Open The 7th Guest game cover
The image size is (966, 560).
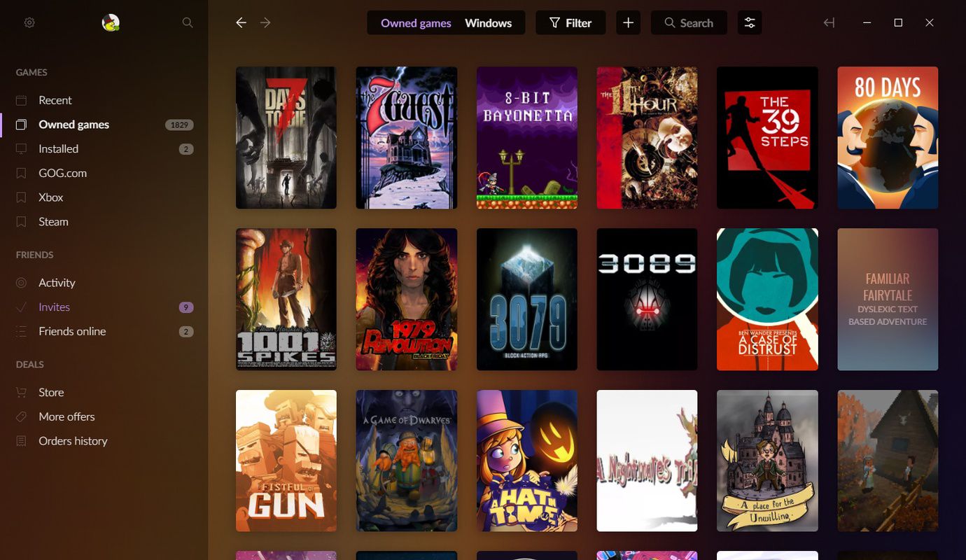click(407, 138)
